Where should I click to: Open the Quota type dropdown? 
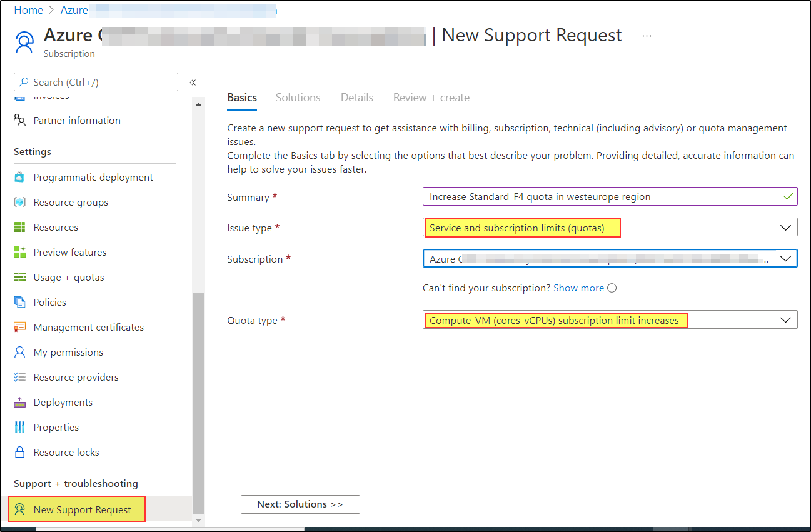(785, 319)
